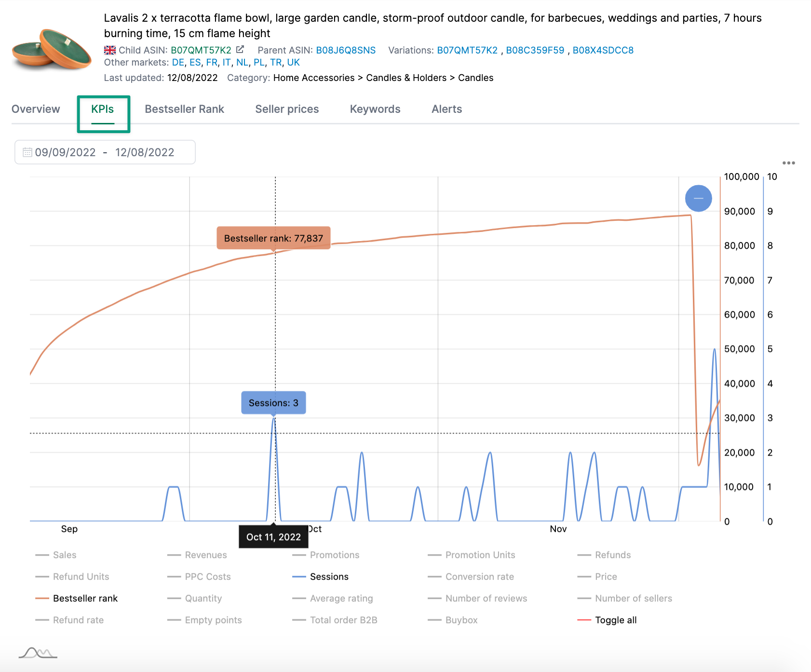This screenshot has width=811, height=672.
Task: Open the Parent ASIN B08J6Q8SNS link
Action: point(345,49)
